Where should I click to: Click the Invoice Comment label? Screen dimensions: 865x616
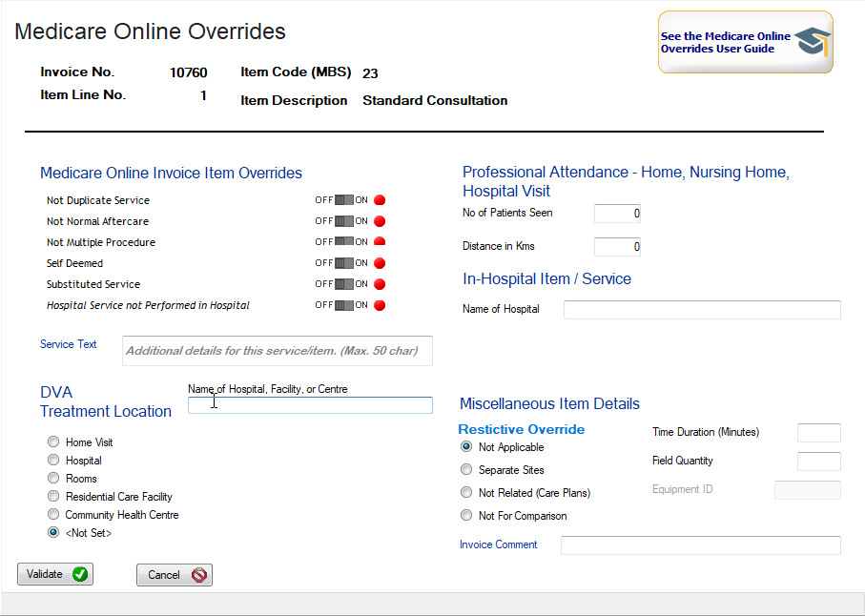[x=498, y=544]
